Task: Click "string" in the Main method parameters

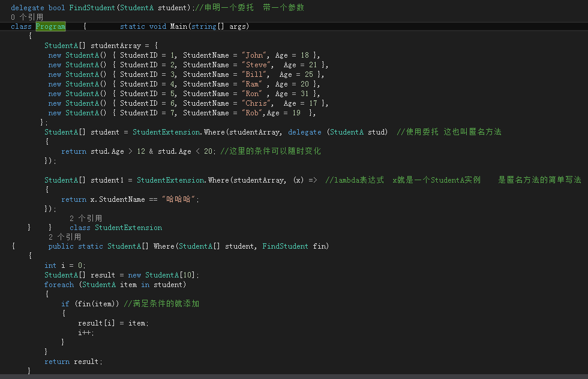Action: click(x=203, y=26)
